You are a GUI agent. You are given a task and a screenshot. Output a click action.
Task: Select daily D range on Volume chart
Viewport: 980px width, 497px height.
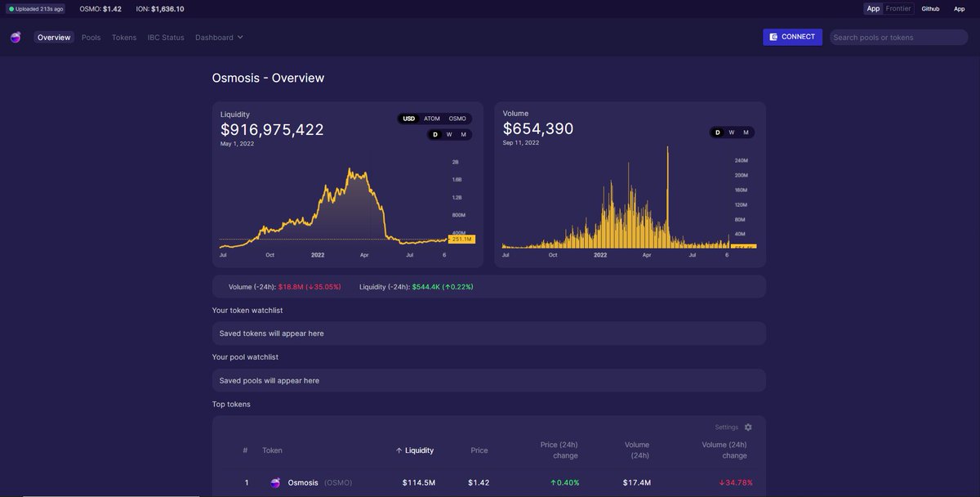coord(718,132)
